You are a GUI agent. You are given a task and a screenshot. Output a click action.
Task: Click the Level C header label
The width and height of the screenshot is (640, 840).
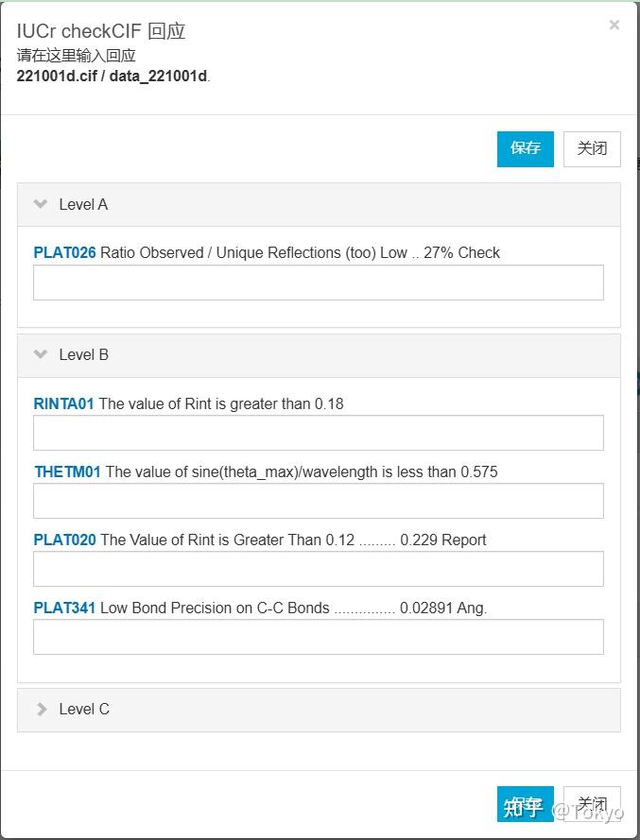[x=84, y=709]
